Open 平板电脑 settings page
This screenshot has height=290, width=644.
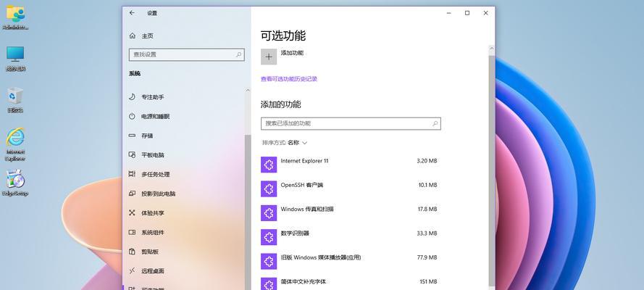coord(153,155)
